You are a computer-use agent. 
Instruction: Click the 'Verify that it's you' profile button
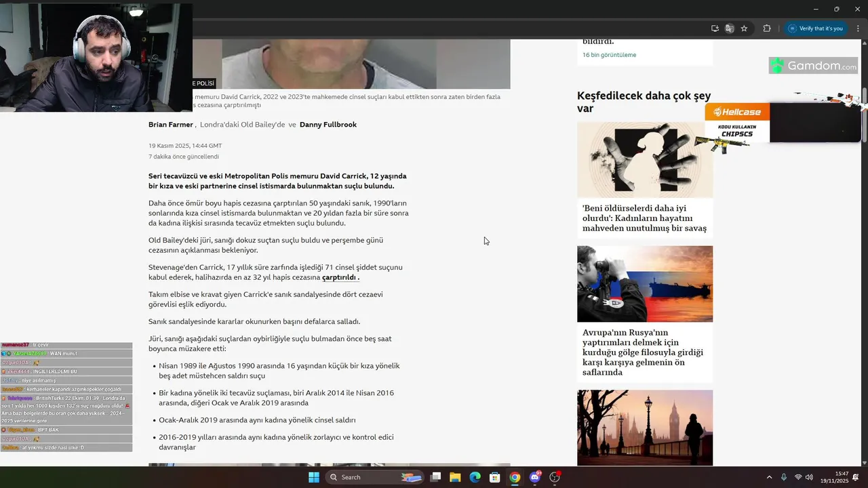816,28
